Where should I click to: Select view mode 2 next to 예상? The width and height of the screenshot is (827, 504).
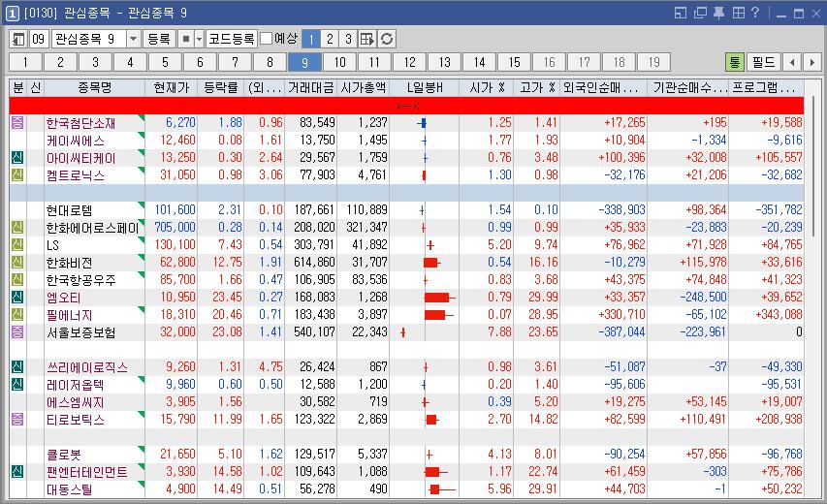pyautogui.click(x=330, y=39)
